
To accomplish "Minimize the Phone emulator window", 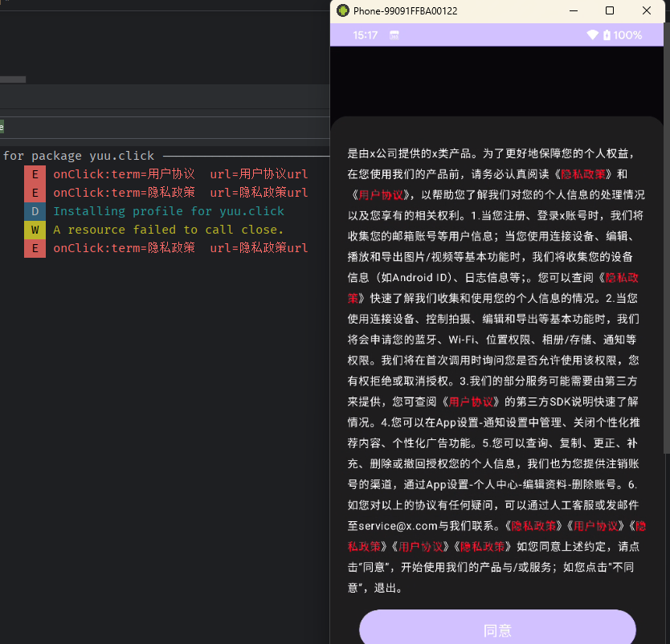I will (x=574, y=10).
